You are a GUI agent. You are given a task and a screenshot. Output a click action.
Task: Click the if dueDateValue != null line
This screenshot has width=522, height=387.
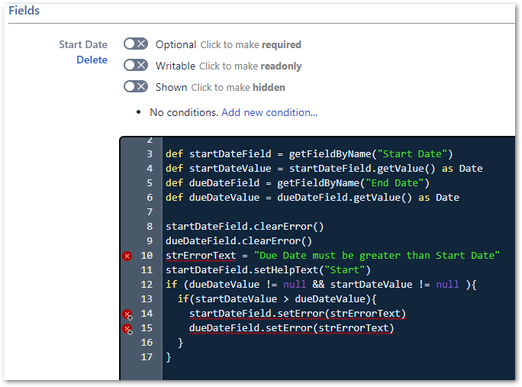321,285
